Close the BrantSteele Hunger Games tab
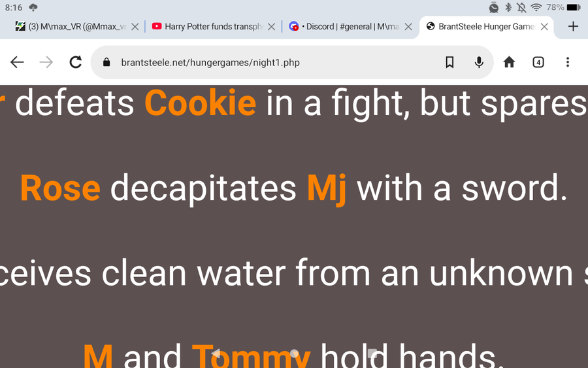The image size is (588, 368). click(544, 27)
